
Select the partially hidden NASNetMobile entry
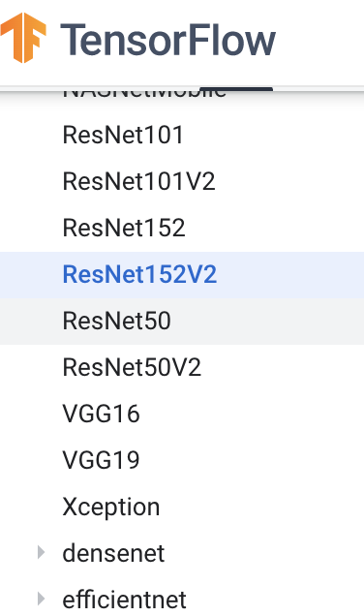144,93
